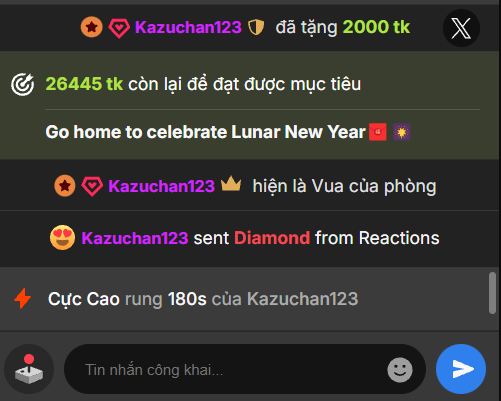This screenshot has height=401, width=501.
Task: Click the Diamond reaction name link
Action: click(272, 238)
